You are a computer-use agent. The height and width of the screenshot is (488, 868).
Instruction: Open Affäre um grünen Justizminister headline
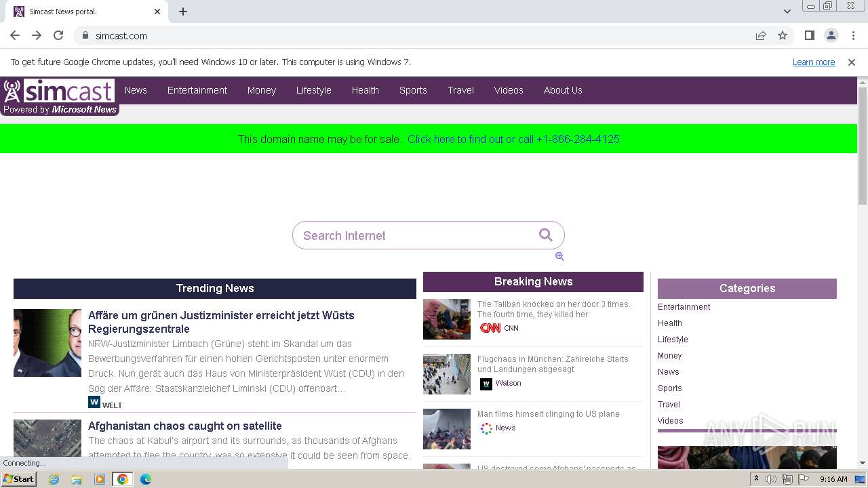tap(221, 322)
